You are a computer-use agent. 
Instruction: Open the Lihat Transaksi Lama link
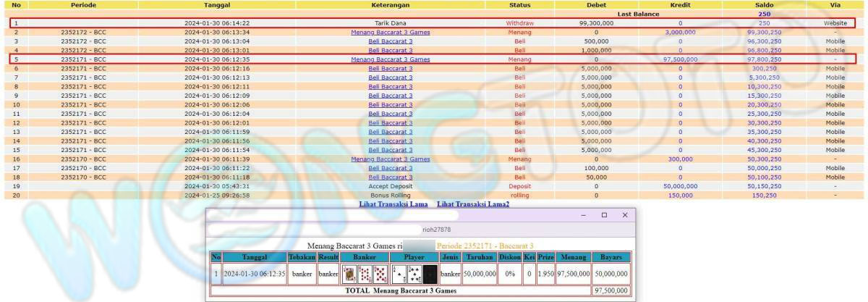click(x=393, y=205)
